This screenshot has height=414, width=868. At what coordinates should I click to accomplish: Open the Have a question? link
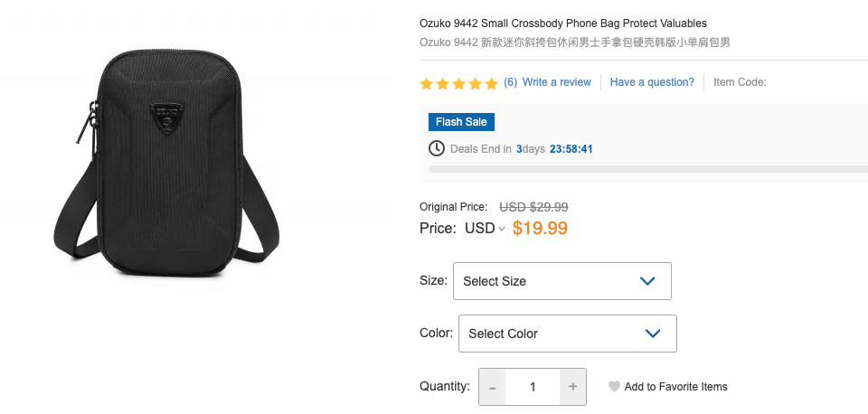click(x=652, y=82)
